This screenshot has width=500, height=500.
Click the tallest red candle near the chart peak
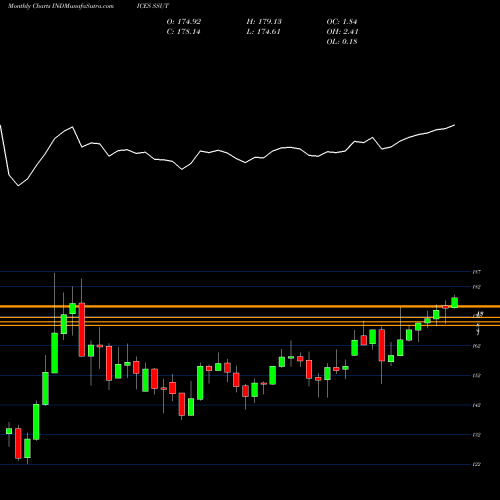pos(82,330)
